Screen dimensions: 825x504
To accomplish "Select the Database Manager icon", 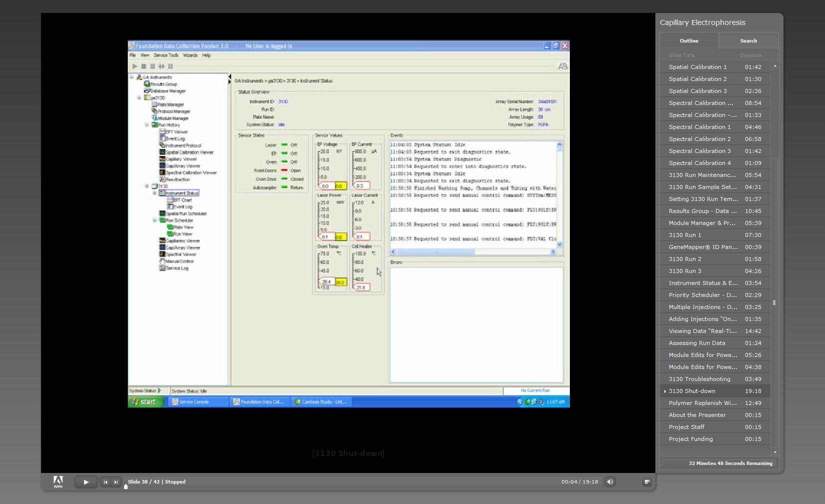I will pyautogui.click(x=147, y=90).
